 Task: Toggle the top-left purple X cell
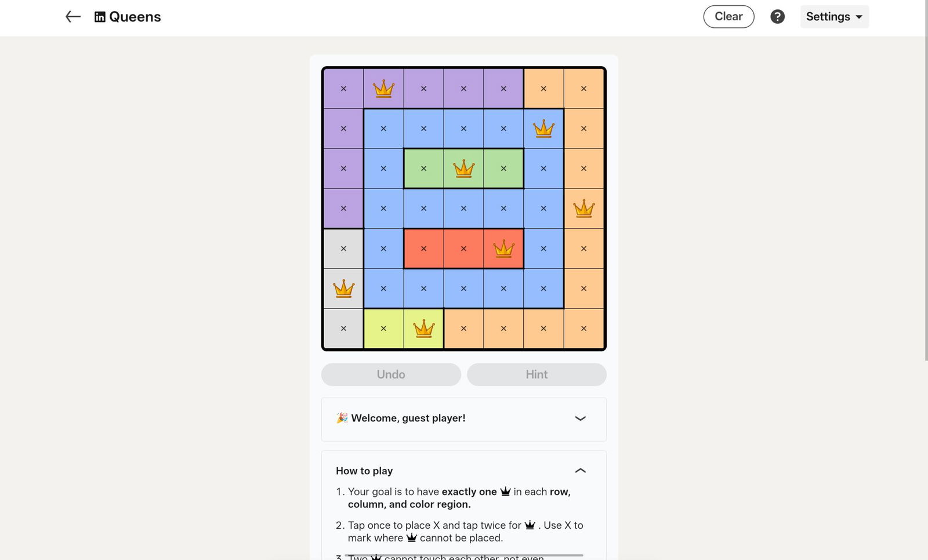pyautogui.click(x=343, y=89)
